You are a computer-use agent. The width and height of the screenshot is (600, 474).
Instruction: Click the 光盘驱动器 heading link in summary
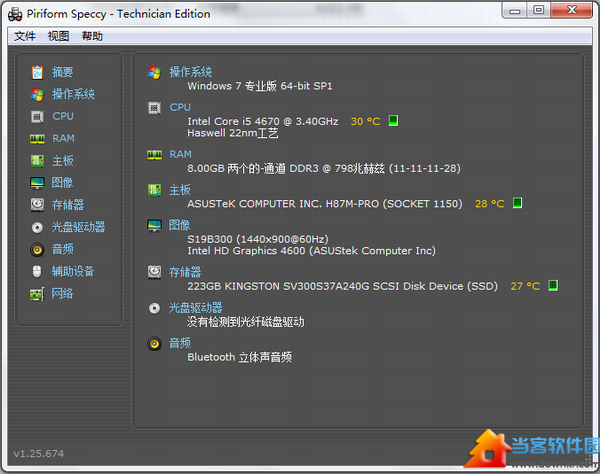[x=196, y=308]
